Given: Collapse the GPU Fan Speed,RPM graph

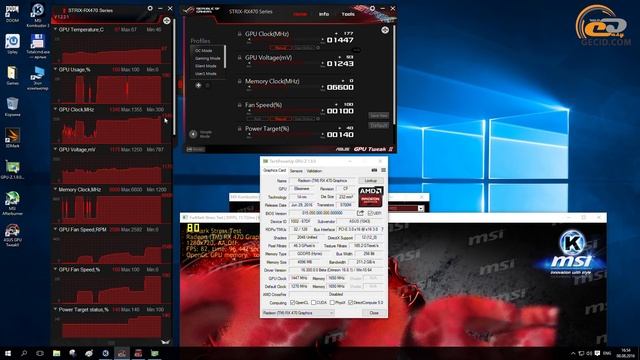Looking at the screenshot, I should [55, 229].
